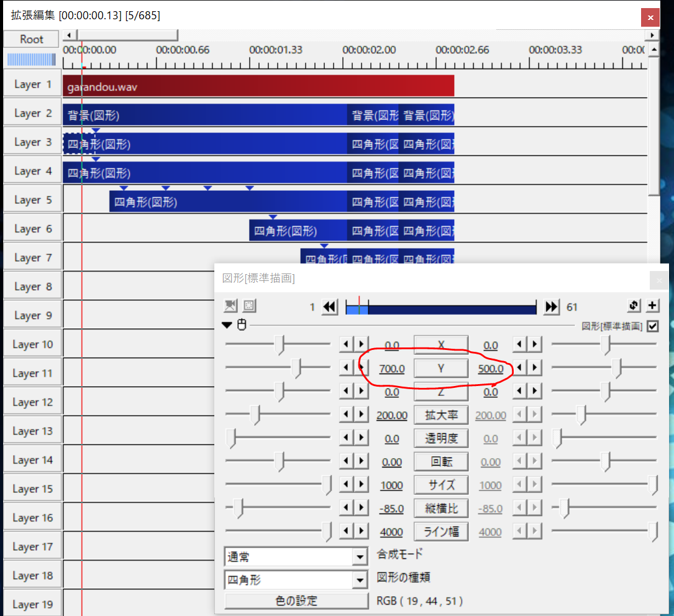The width and height of the screenshot is (674, 616).
Task: Click the dotted-frame icon beside the camera icon
Action: [x=249, y=306]
